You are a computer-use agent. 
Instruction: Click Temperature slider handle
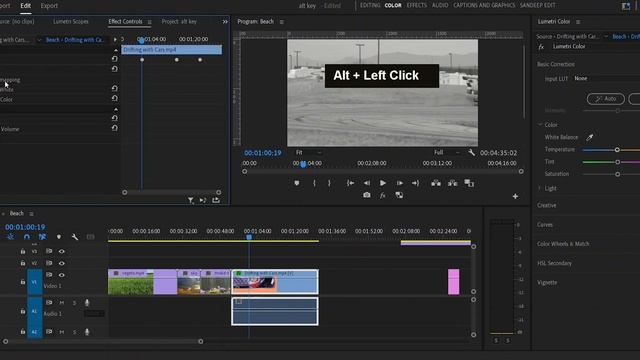[617, 150]
